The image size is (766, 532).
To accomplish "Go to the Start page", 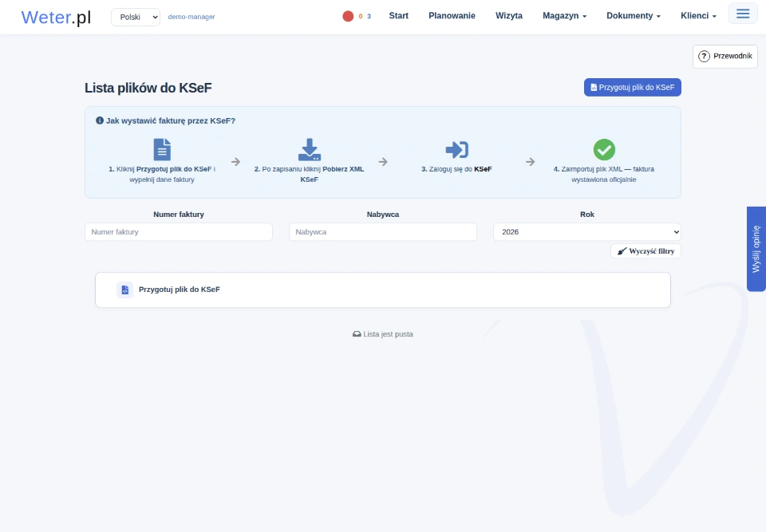I will tap(399, 16).
